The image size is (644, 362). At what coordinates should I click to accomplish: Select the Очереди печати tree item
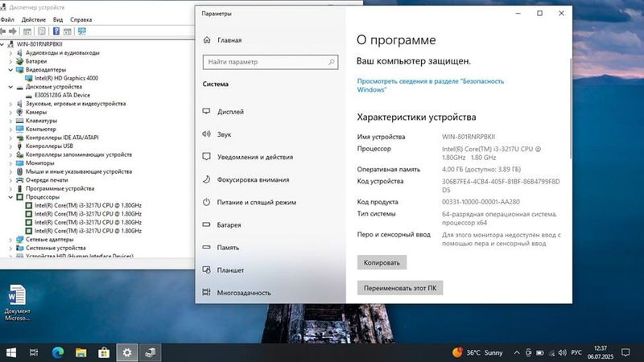pos(47,179)
